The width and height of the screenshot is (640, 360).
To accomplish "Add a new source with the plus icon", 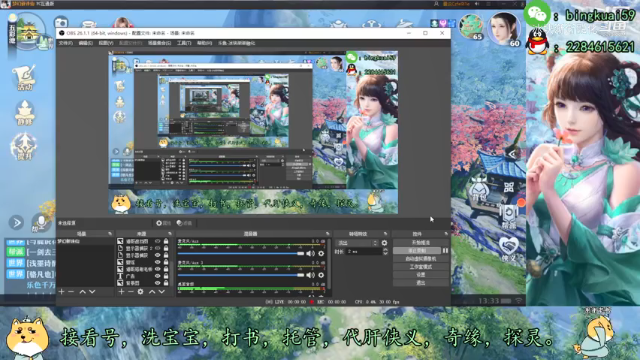I will 121,292.
